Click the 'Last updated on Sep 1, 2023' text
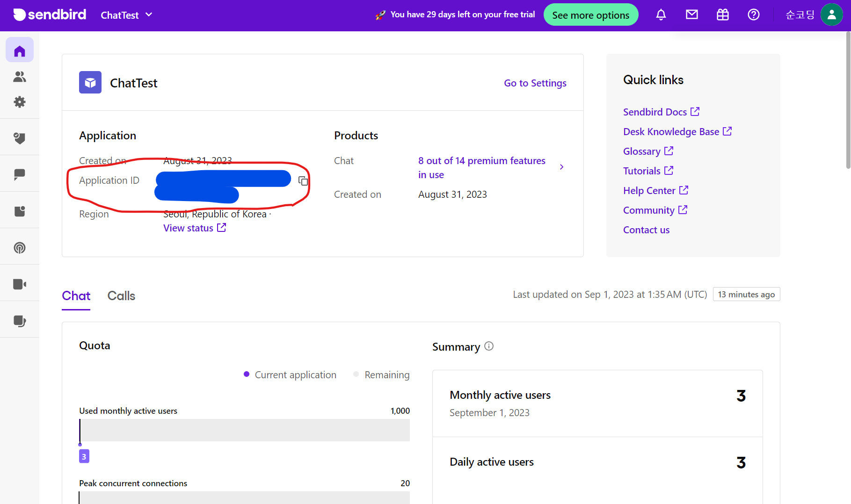 click(x=610, y=295)
